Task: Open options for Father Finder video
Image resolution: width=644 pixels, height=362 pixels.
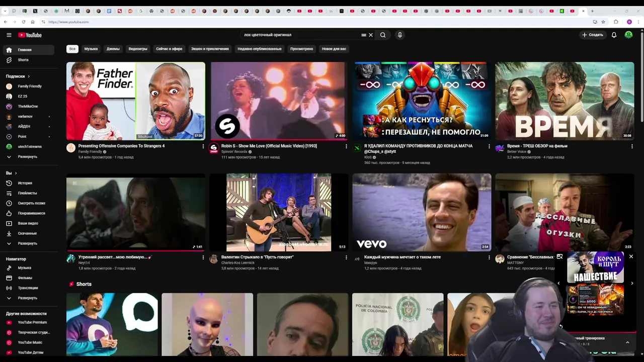Action: coord(203,146)
